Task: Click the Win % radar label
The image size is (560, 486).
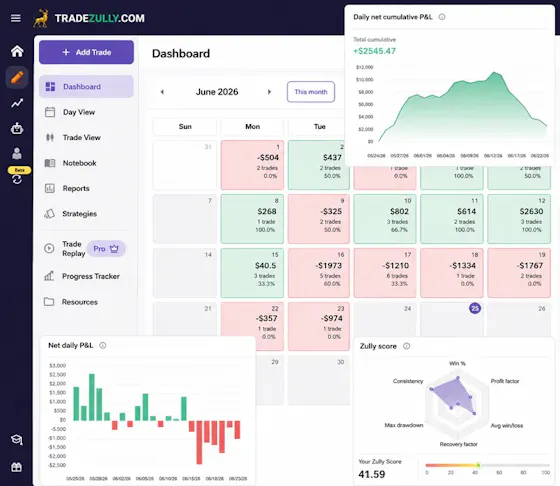Action: click(457, 363)
